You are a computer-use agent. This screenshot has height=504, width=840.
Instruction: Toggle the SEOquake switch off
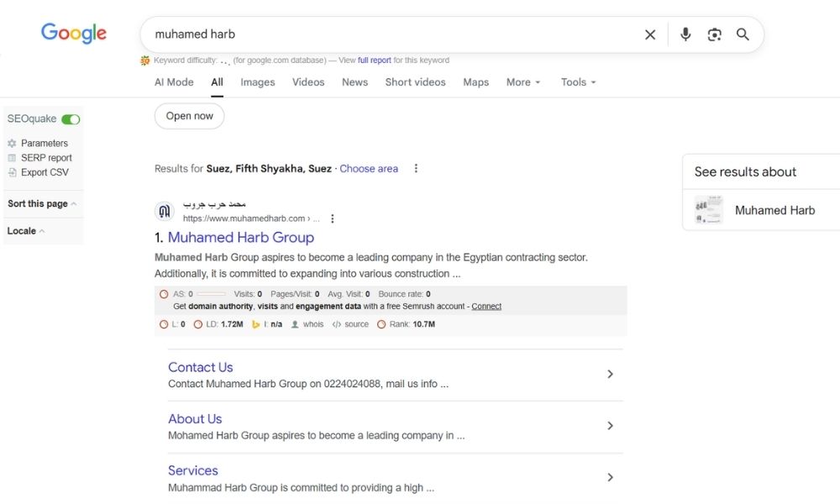[x=71, y=119]
